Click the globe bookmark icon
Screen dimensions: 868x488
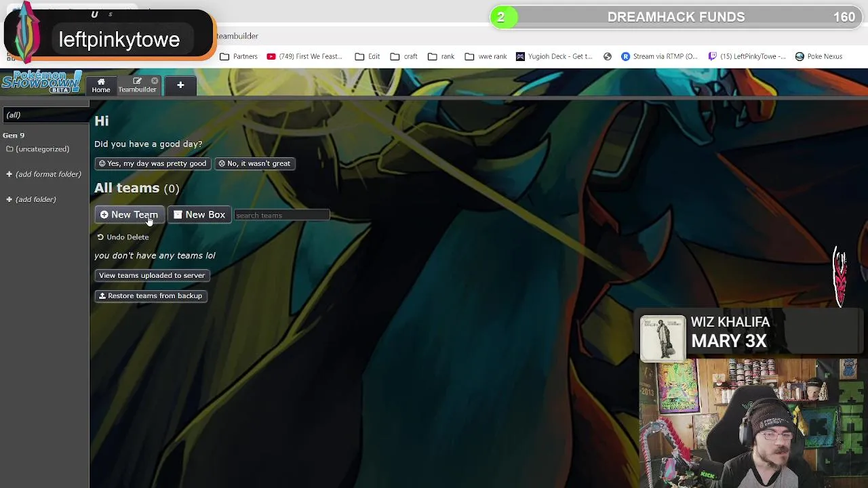tap(608, 56)
